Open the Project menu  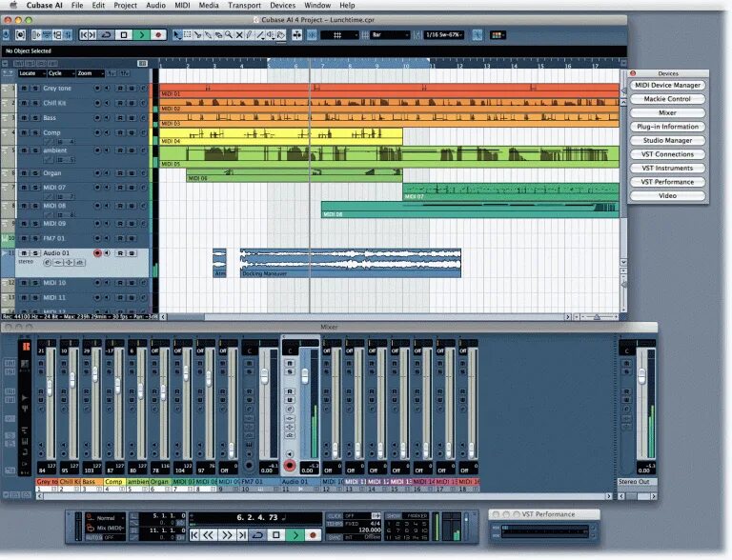pos(125,5)
